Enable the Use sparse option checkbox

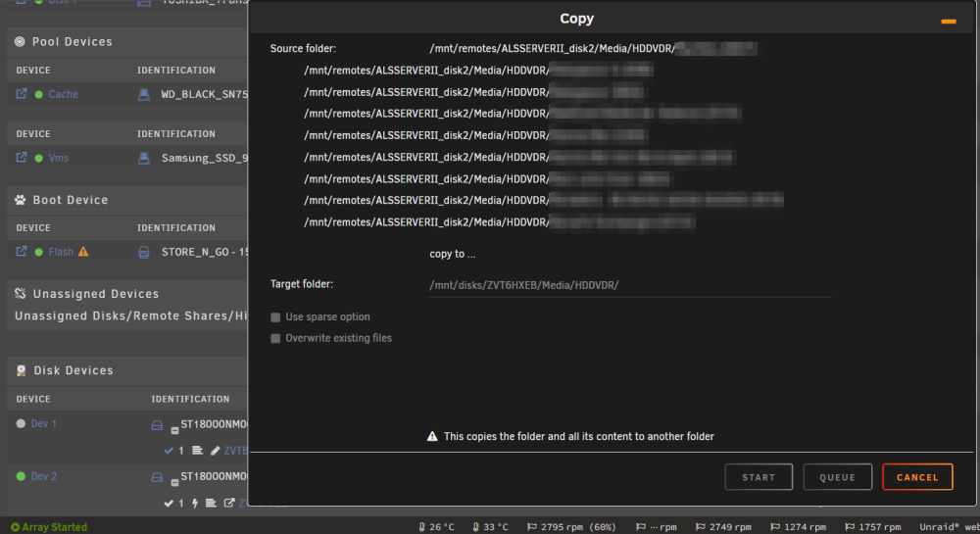tap(275, 317)
